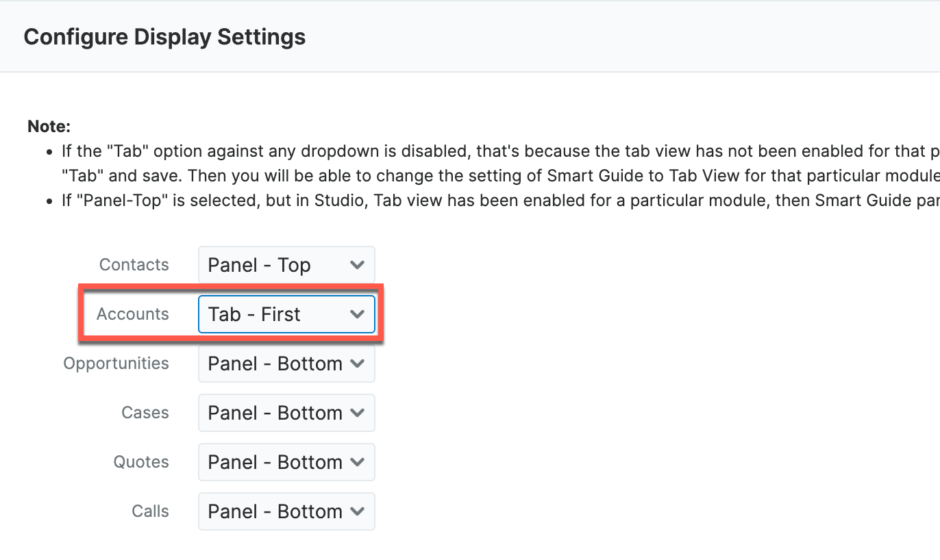Click the bold Note: label
Image resolution: width=940 pixels, height=560 pixels.
49,126
